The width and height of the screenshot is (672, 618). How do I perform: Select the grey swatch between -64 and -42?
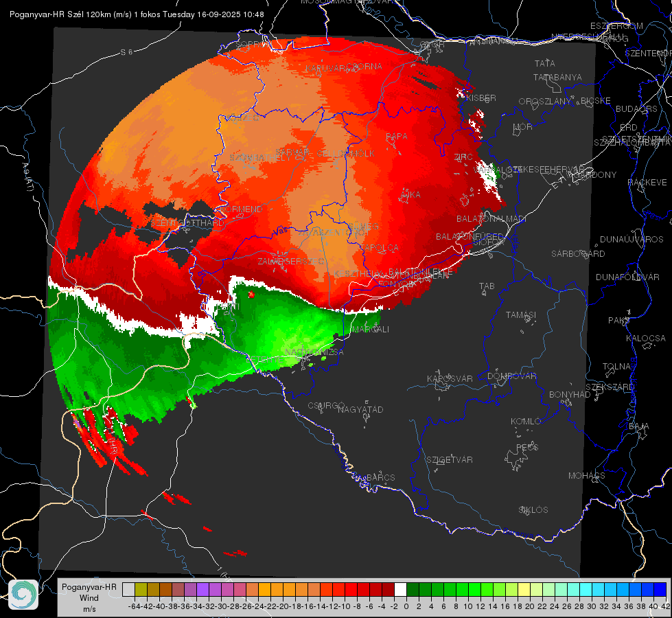(128, 589)
